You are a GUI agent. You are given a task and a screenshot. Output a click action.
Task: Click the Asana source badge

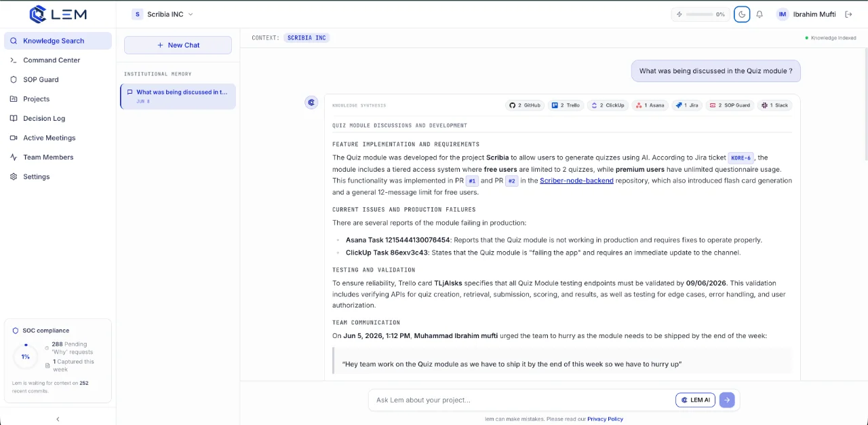click(650, 105)
